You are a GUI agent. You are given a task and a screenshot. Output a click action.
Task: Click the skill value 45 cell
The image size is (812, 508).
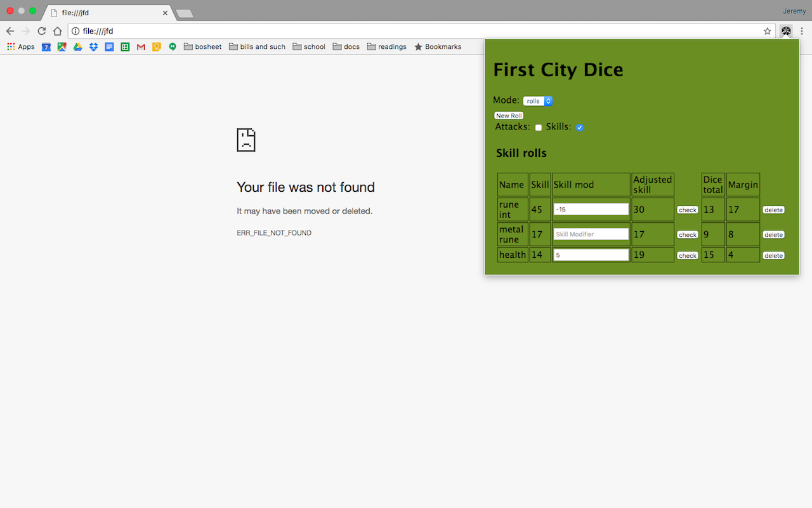[540, 210]
